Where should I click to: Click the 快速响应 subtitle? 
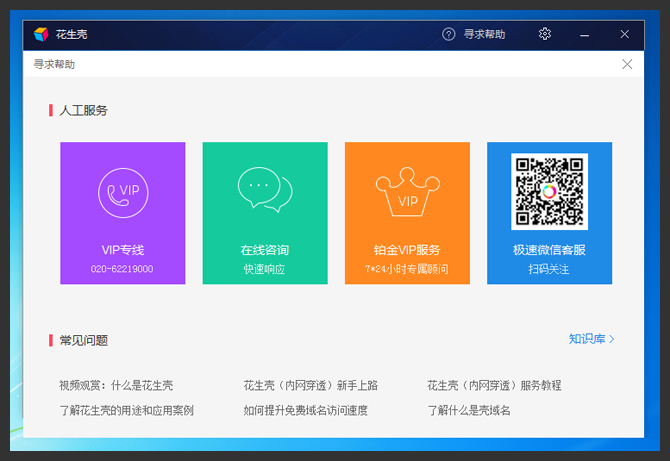pyautogui.click(x=264, y=269)
